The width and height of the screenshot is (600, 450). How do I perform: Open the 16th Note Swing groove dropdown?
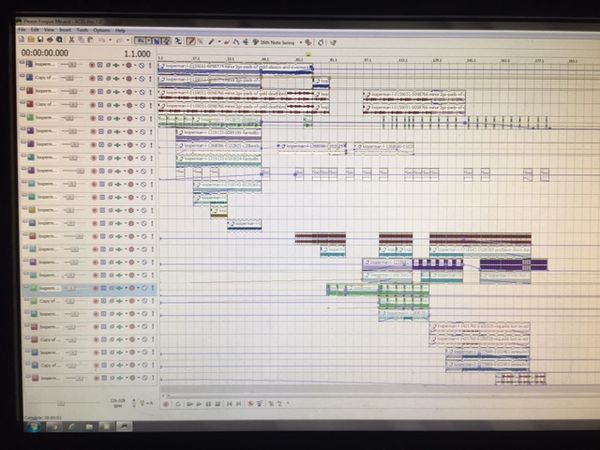(x=301, y=41)
